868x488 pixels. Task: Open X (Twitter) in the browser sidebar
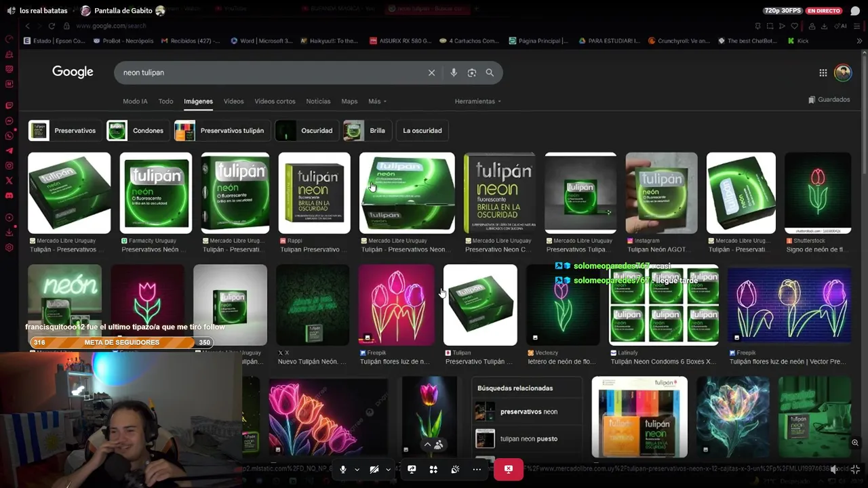click(x=9, y=180)
